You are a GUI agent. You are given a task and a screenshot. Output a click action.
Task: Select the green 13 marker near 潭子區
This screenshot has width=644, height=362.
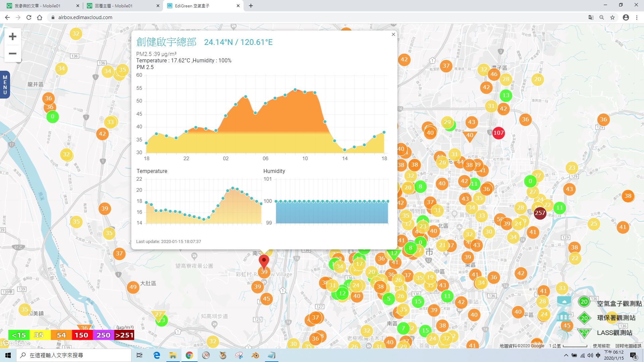pos(506,96)
